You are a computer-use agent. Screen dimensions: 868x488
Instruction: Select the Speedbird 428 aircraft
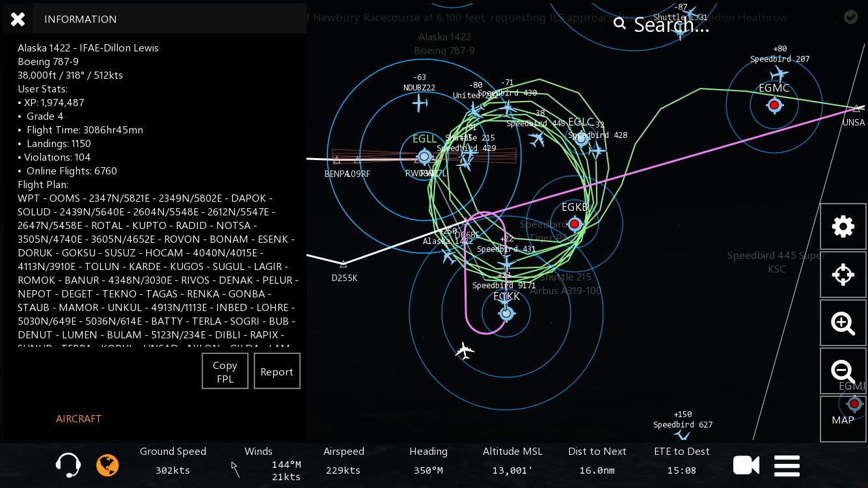(597, 150)
